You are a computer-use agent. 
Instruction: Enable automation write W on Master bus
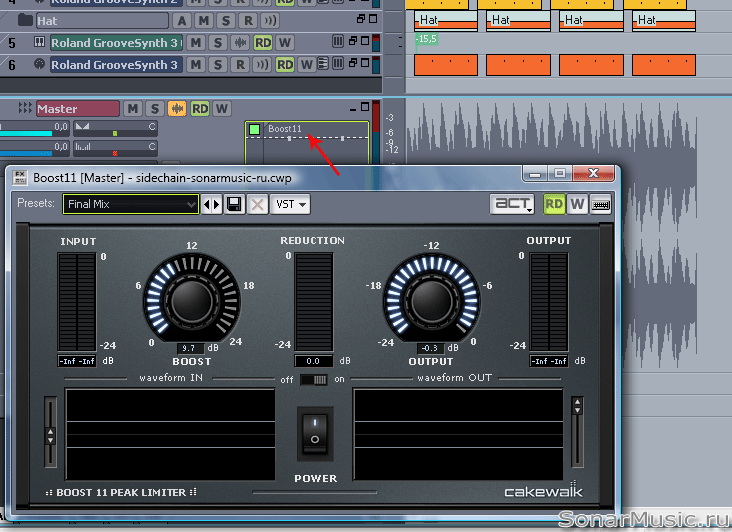click(222, 108)
